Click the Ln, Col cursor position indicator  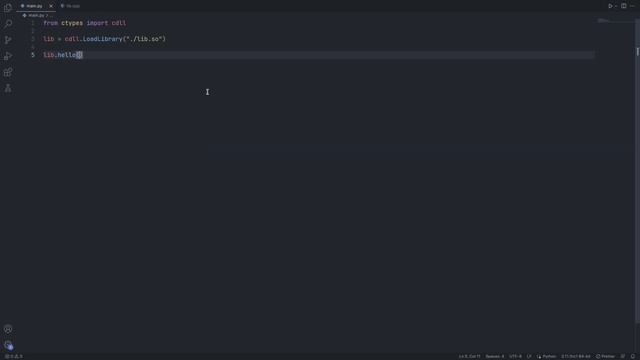coord(469,356)
